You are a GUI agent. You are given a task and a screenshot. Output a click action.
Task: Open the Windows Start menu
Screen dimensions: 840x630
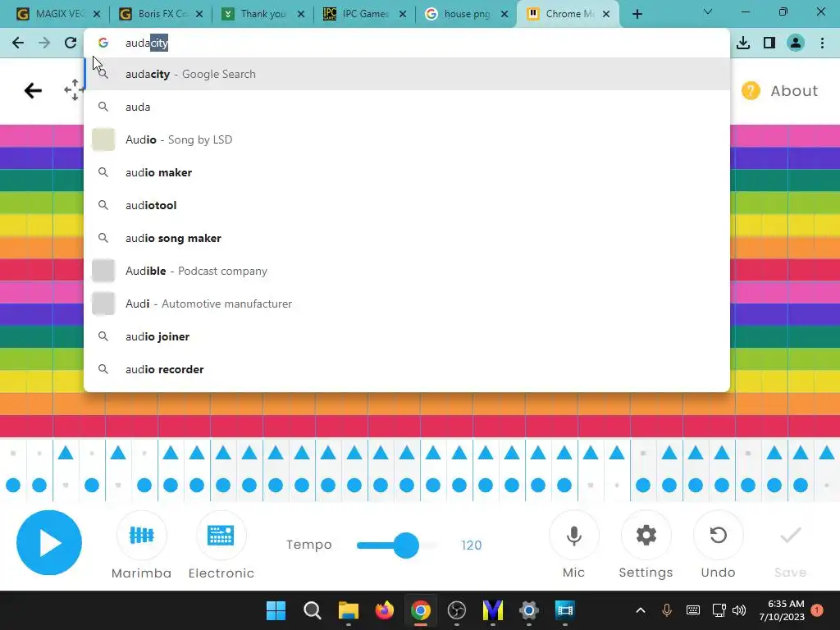coord(276,610)
